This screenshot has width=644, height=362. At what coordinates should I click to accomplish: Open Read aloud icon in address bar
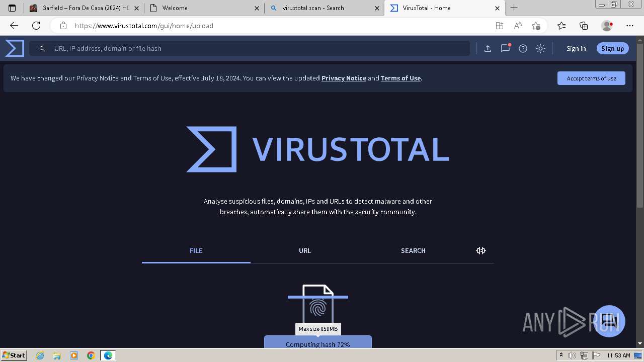[518, 26]
